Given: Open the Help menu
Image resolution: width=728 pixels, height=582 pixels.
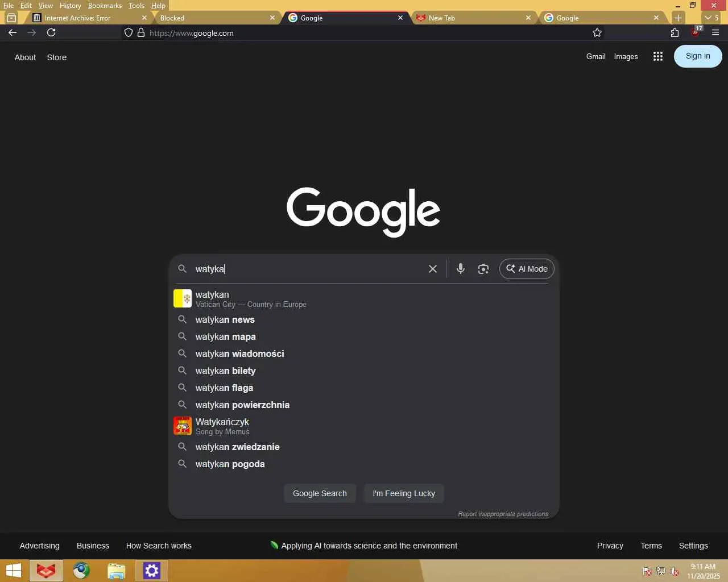Looking at the screenshot, I should [158, 6].
